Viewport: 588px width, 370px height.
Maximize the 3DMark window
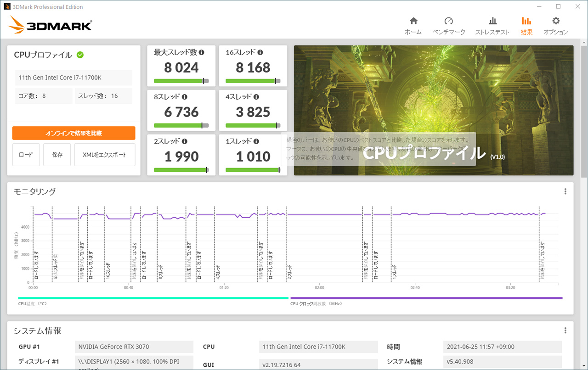(x=558, y=6)
